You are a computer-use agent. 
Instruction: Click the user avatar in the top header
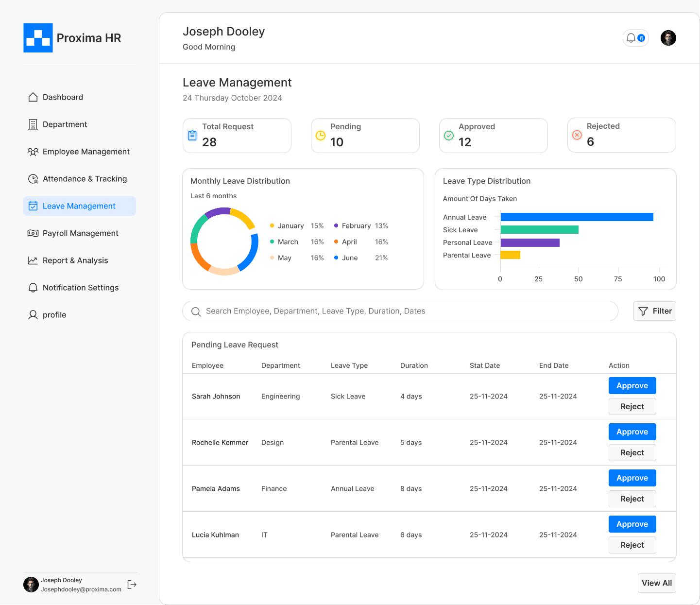[668, 38]
